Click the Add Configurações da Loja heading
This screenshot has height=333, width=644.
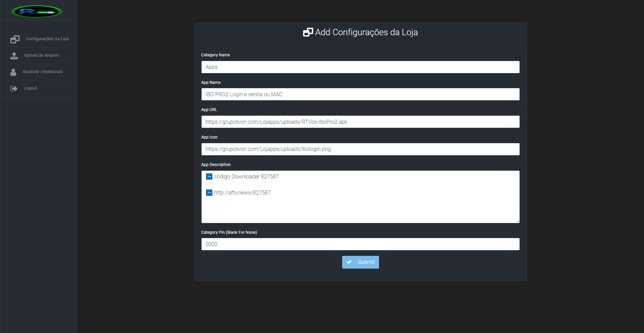[x=366, y=32]
